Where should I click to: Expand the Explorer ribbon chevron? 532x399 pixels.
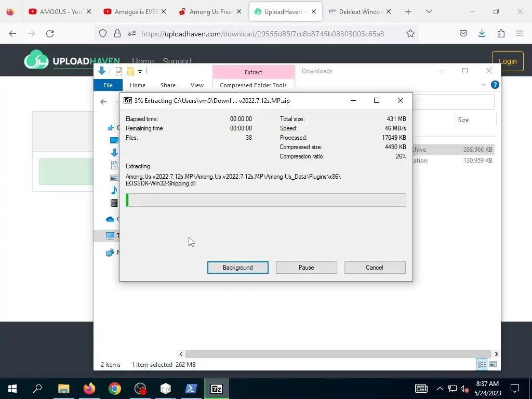(x=484, y=85)
